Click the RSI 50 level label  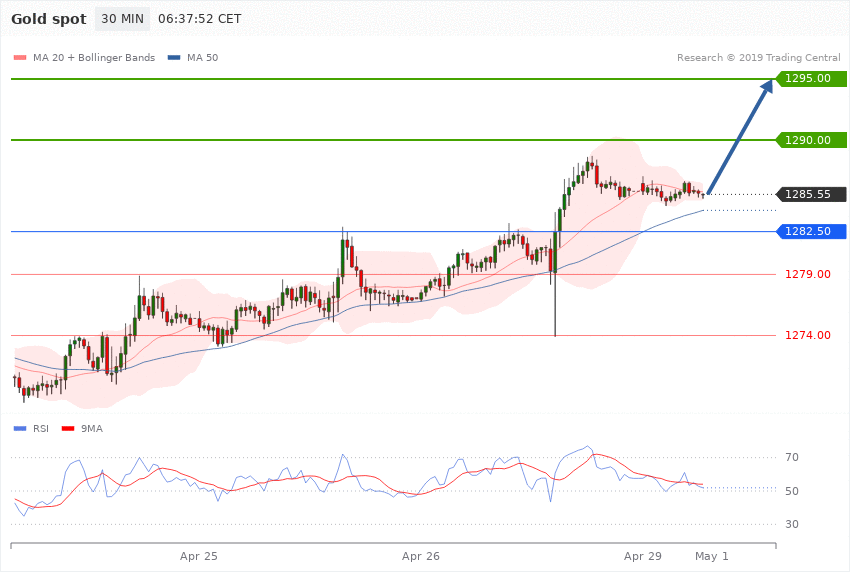(x=791, y=491)
